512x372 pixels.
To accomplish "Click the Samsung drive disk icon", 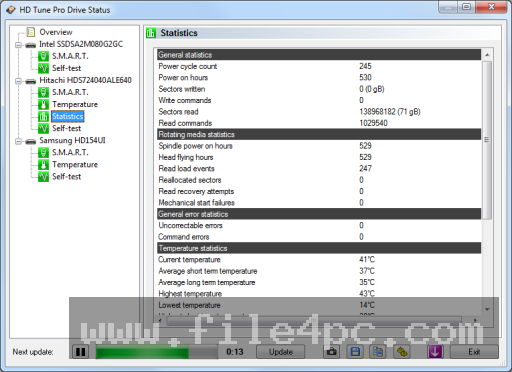I will coord(31,141).
